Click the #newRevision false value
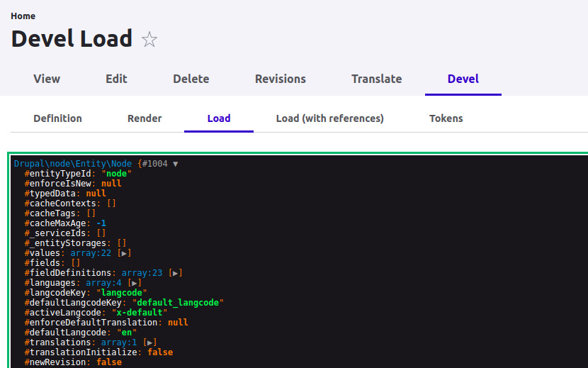Viewport: 588px width, 368px height. pyautogui.click(x=109, y=362)
